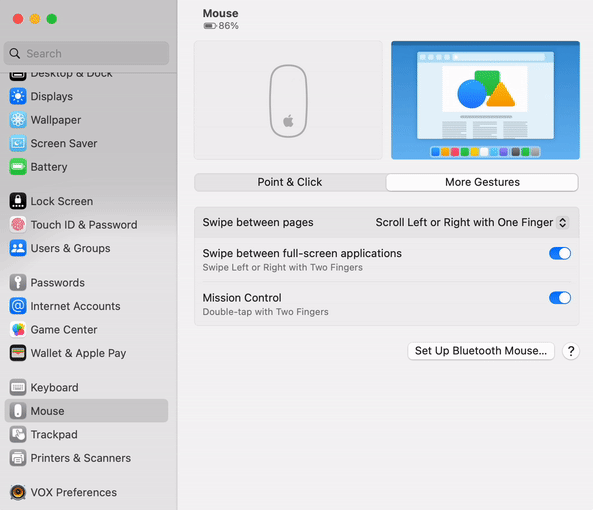This screenshot has height=510, width=593.
Task: Click the Game Center bubbles icon
Action: point(18,329)
